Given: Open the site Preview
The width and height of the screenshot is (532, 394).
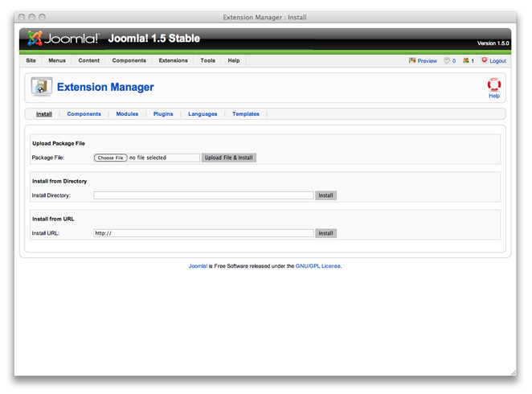Looking at the screenshot, I should point(423,60).
